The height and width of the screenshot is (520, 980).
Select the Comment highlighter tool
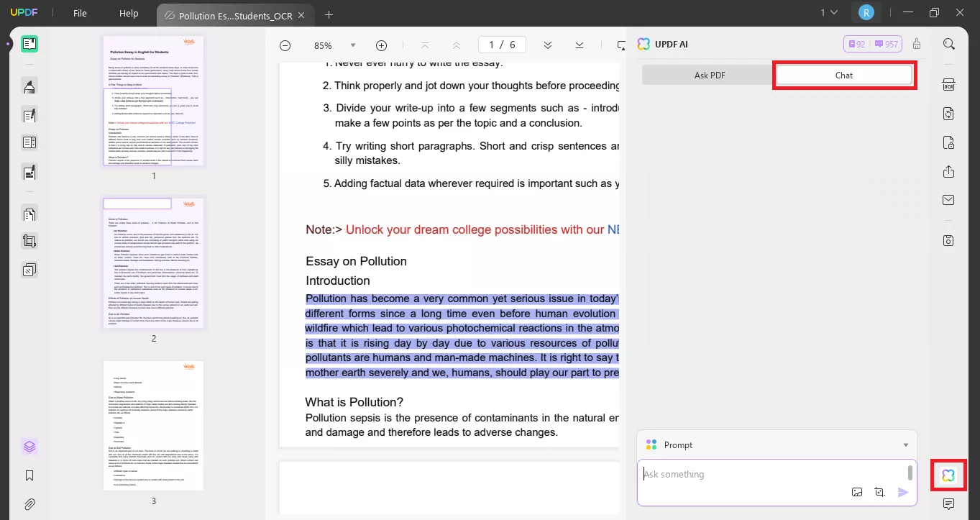coord(29,87)
